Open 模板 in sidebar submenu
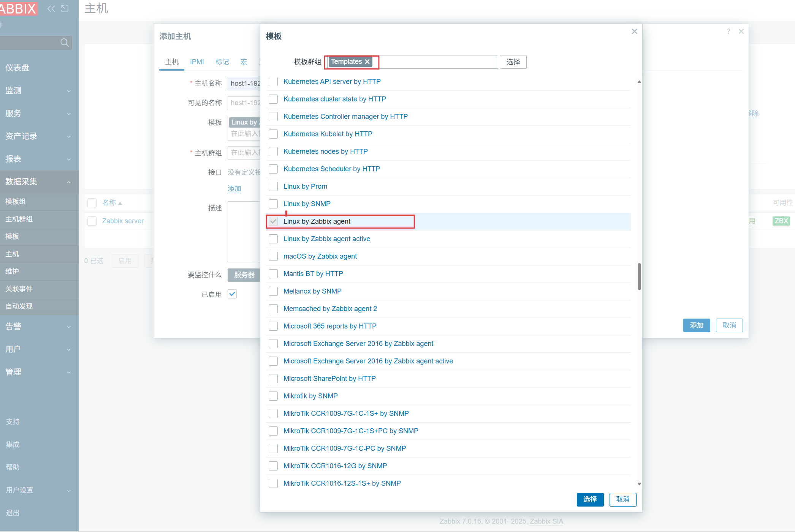This screenshot has height=532, width=795. coord(39,236)
